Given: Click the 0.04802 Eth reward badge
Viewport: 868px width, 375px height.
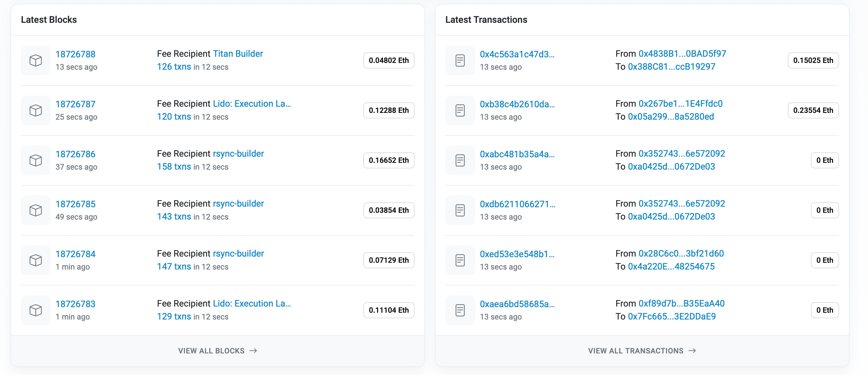Looking at the screenshot, I should click(389, 60).
